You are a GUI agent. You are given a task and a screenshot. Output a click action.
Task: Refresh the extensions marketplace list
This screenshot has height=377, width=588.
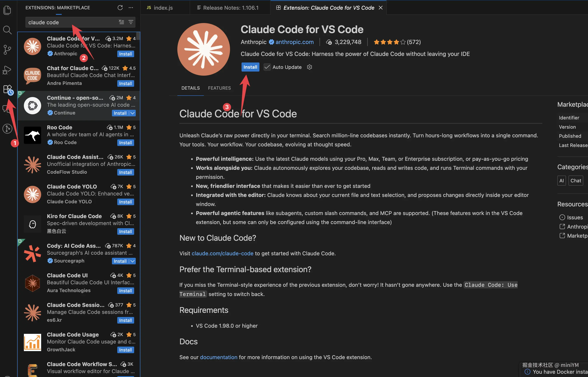point(120,8)
